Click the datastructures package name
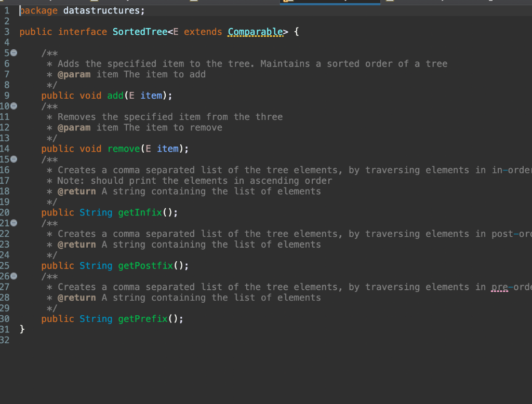Viewport: 532px width, 404px height. [101, 10]
